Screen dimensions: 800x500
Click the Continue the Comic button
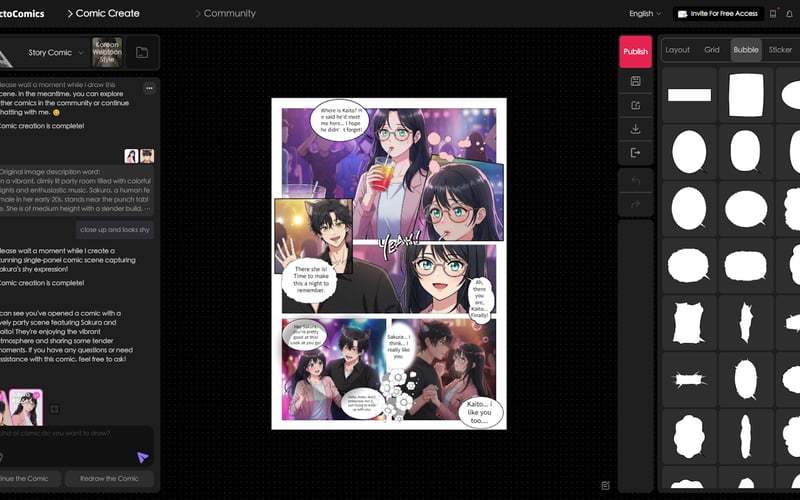click(x=30, y=479)
